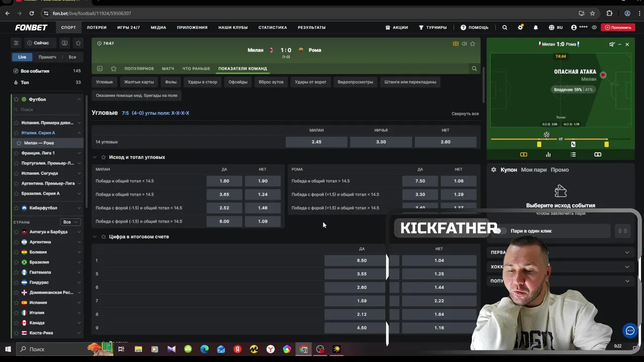Click the scoreboard layout icon in match header

tap(456, 44)
